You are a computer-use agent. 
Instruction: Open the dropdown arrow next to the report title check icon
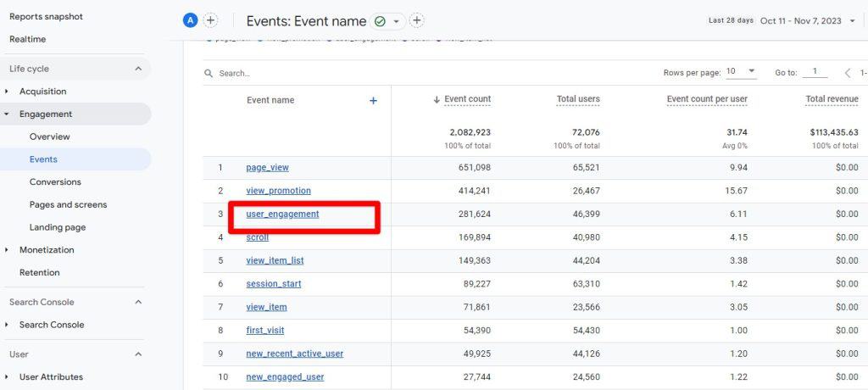[x=397, y=21]
